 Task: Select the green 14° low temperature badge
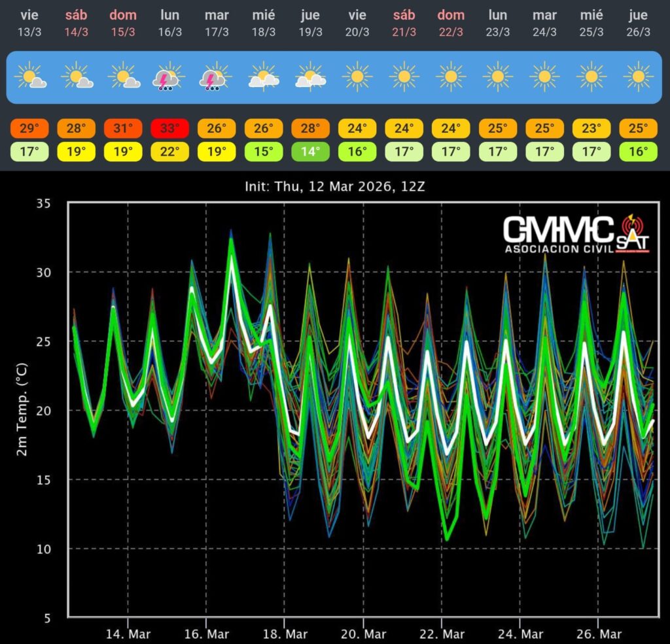(310, 153)
